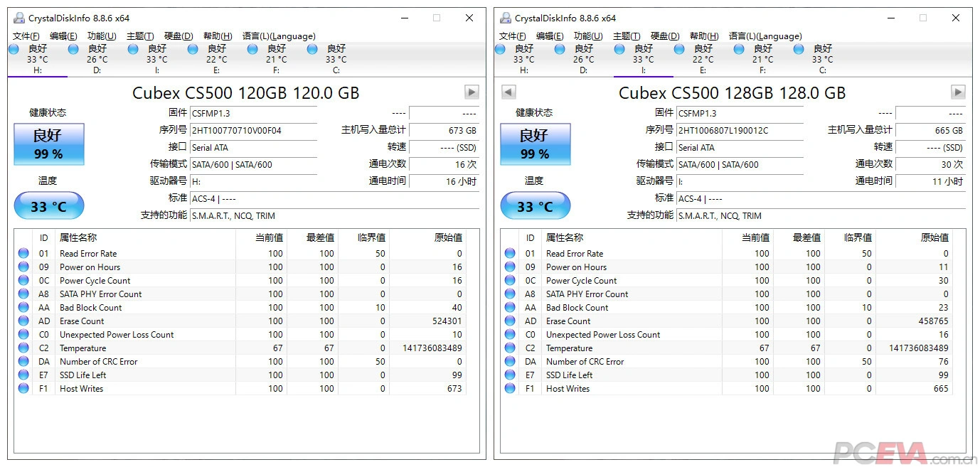Screen dimensions: 980x467
Task: Click status orb for Bad Block Count, left window
Action: [23, 307]
